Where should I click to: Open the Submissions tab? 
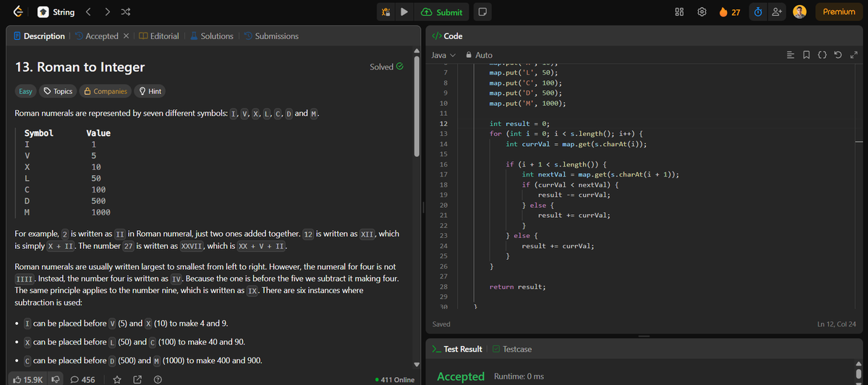pyautogui.click(x=271, y=36)
